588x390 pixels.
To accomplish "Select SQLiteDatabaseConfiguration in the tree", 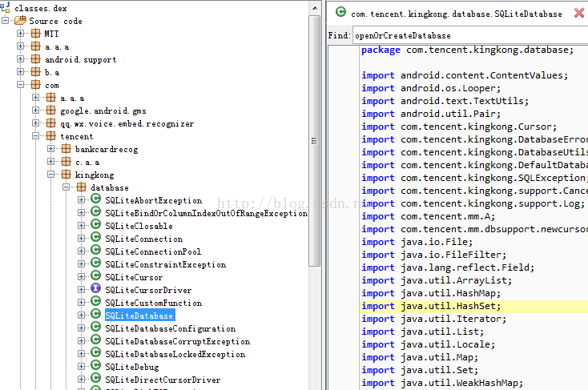I will [x=170, y=328].
